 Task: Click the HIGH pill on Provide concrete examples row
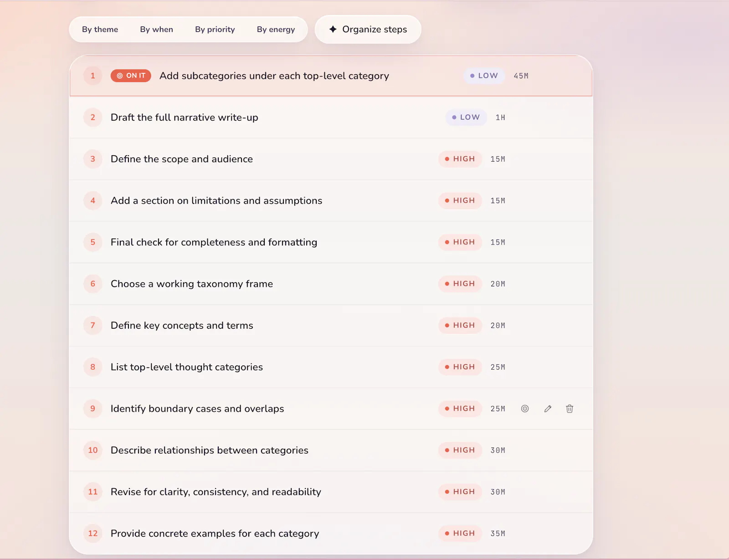tap(460, 534)
